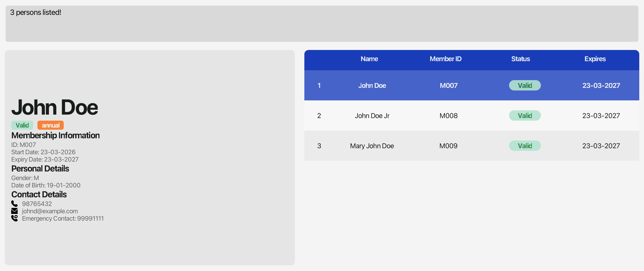The width and height of the screenshot is (644, 271).
Task: Click the Valid status badge for John Doe row
Action: (x=525, y=85)
